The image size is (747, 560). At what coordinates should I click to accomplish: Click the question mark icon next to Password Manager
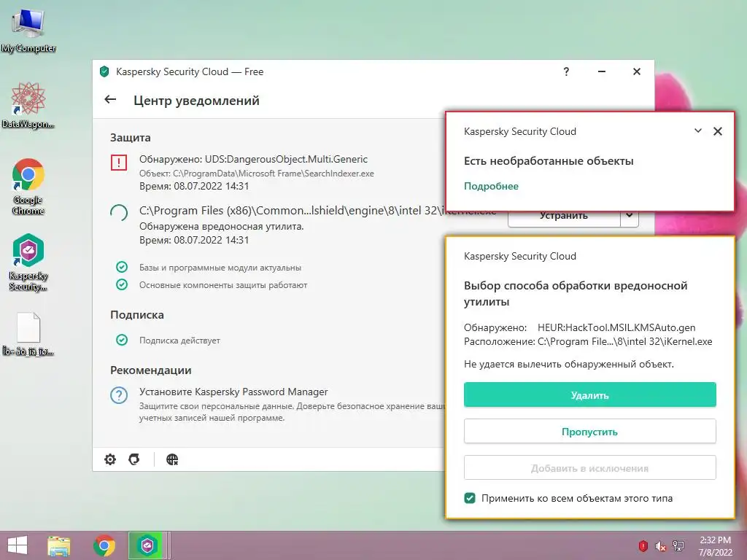tap(119, 395)
